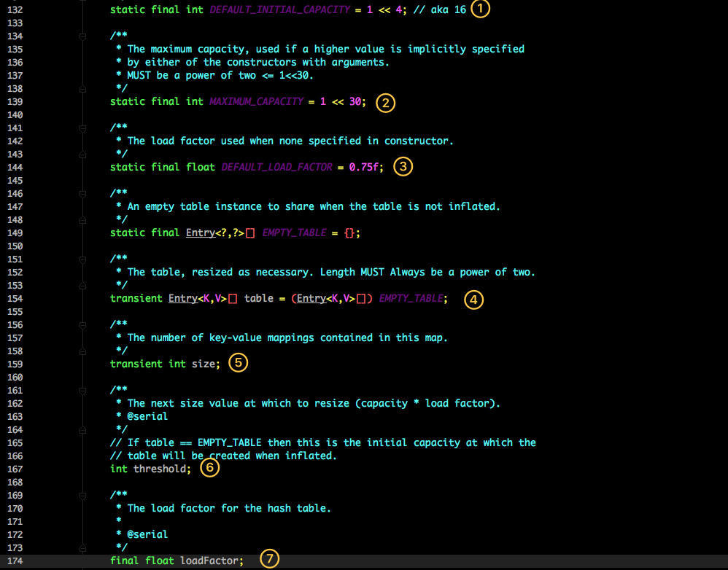The width and height of the screenshot is (728, 570).
Task: Click the fold end marker at line 164
Action: 82,429
